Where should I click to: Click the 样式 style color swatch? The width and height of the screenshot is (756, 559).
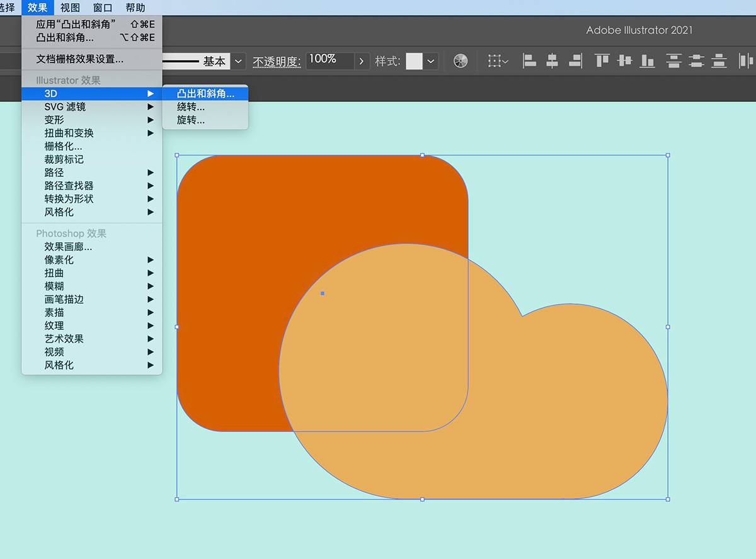[x=414, y=61]
